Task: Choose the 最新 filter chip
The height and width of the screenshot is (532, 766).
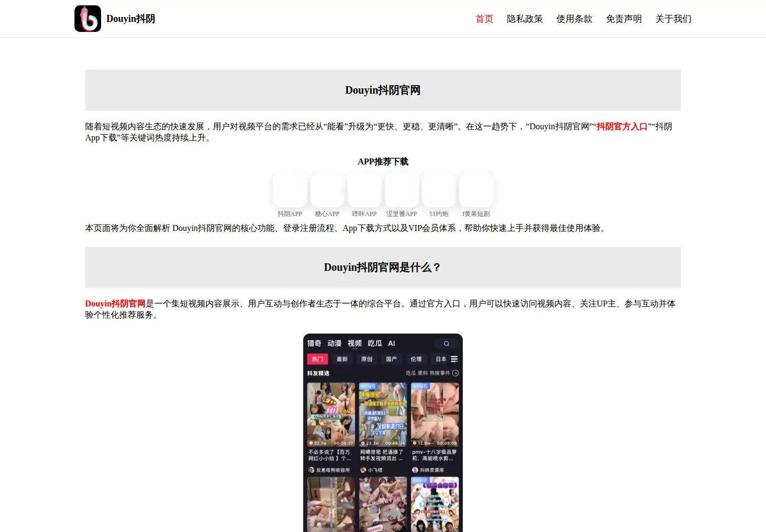Action: tap(342, 359)
